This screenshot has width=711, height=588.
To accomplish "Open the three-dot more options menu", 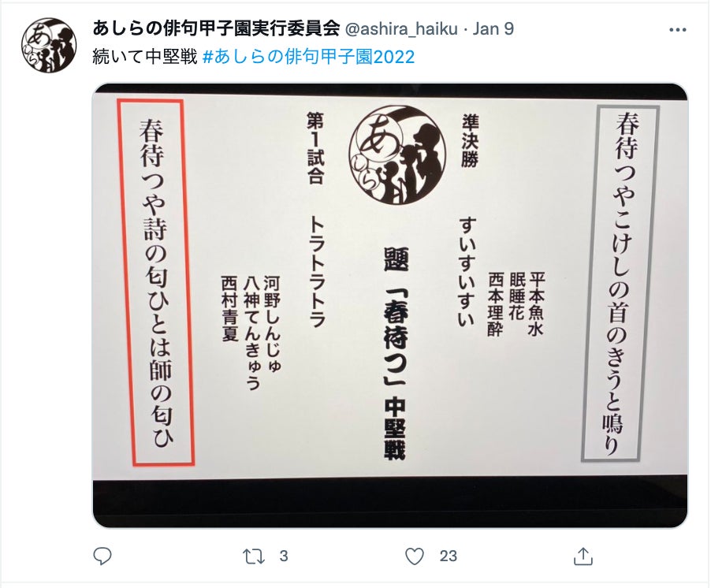I will click(677, 30).
